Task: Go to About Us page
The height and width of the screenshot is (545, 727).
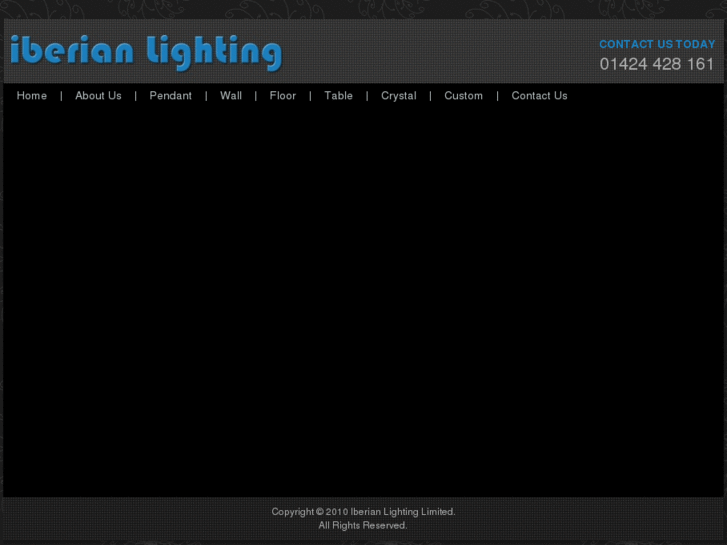Action: [x=98, y=96]
